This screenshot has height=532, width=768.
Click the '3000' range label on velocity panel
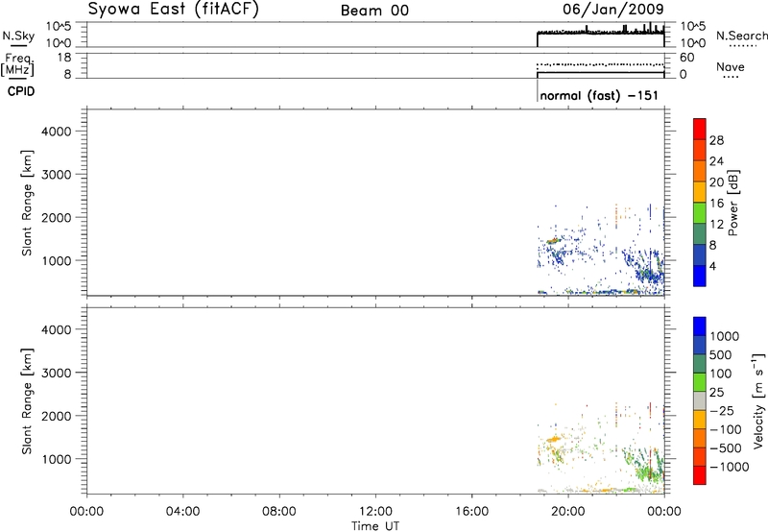[x=57, y=373]
